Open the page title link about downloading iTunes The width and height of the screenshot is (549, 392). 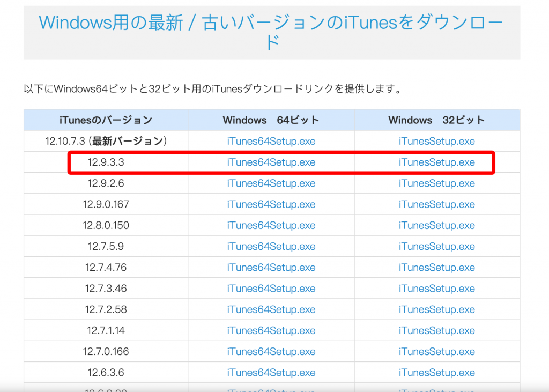click(271, 32)
